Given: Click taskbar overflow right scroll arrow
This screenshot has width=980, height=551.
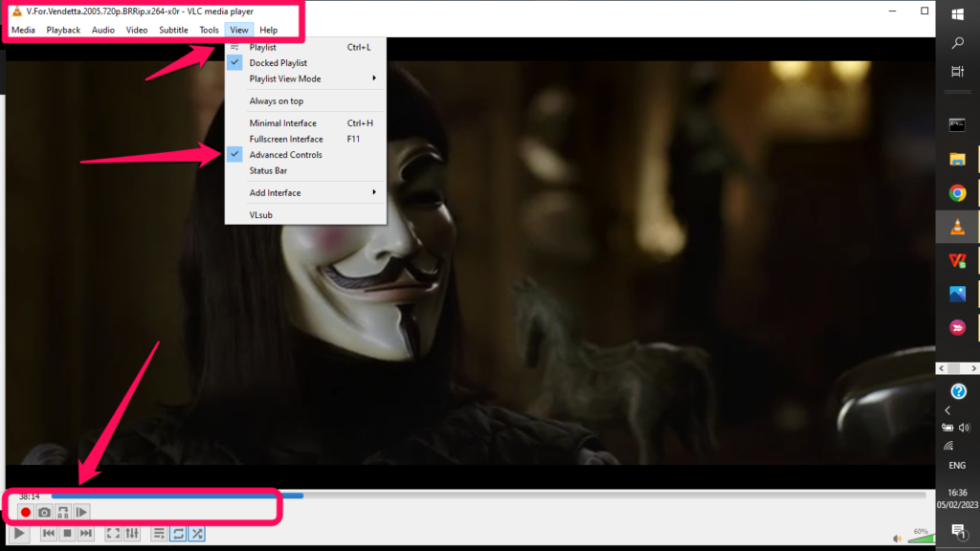Looking at the screenshot, I should tap(973, 368).
